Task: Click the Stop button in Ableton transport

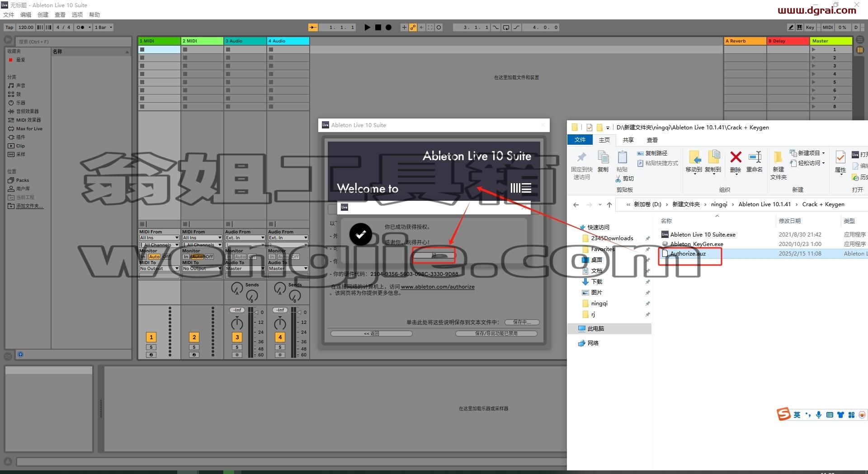Action: (378, 28)
